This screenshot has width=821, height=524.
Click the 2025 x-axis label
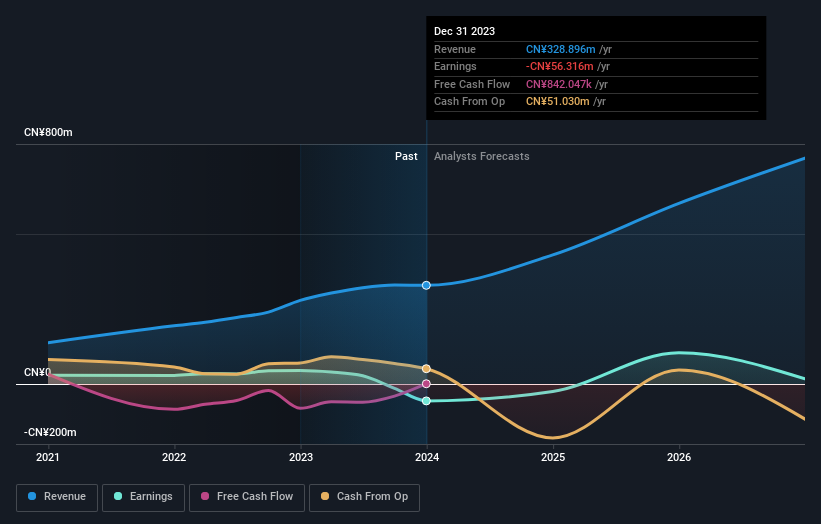[x=553, y=458]
